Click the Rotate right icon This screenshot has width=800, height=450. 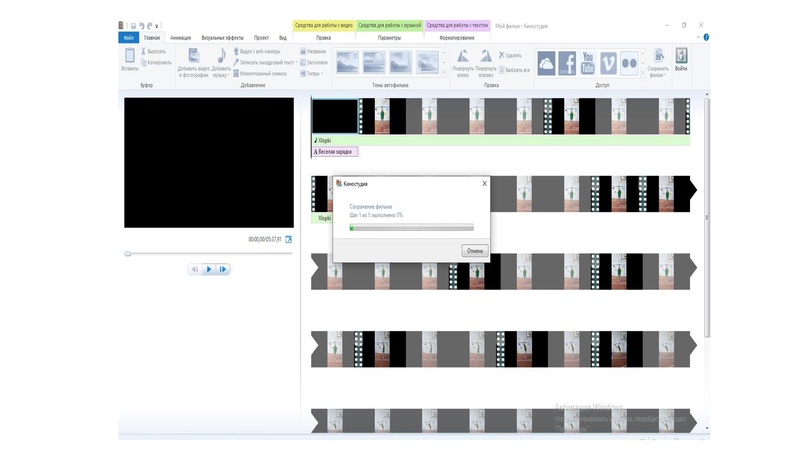486,59
